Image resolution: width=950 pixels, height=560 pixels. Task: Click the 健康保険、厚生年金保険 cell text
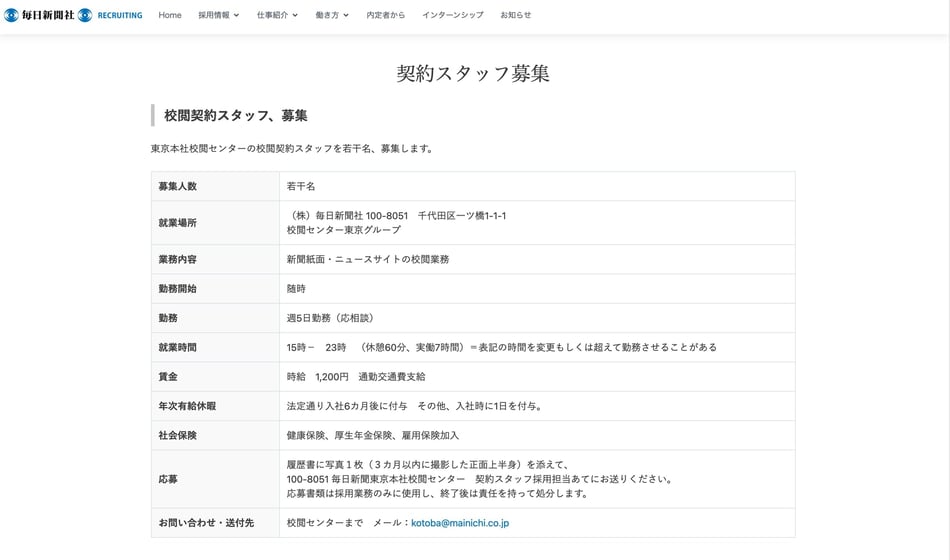(373, 435)
